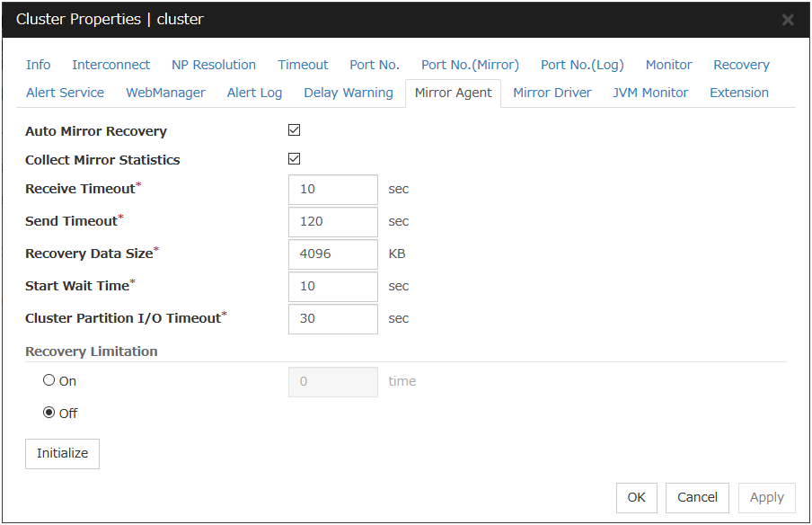This screenshot has height=525, width=812.
Task: Close the Cluster Properties dialog
Action: click(x=788, y=20)
